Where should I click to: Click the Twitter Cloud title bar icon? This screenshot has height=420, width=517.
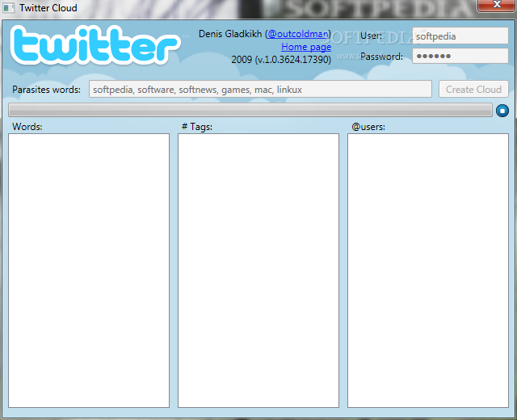tap(9, 7)
